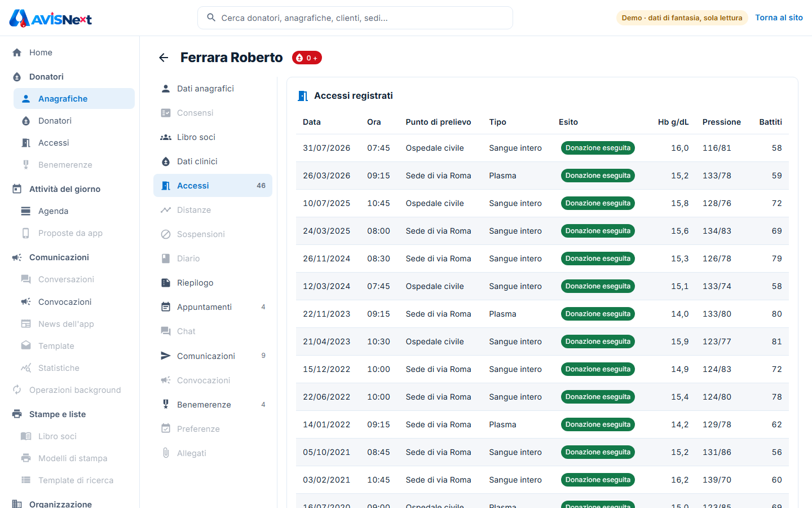Image resolution: width=812 pixels, height=508 pixels.
Task: Click the pressure value 134/83
Action: [x=717, y=231]
